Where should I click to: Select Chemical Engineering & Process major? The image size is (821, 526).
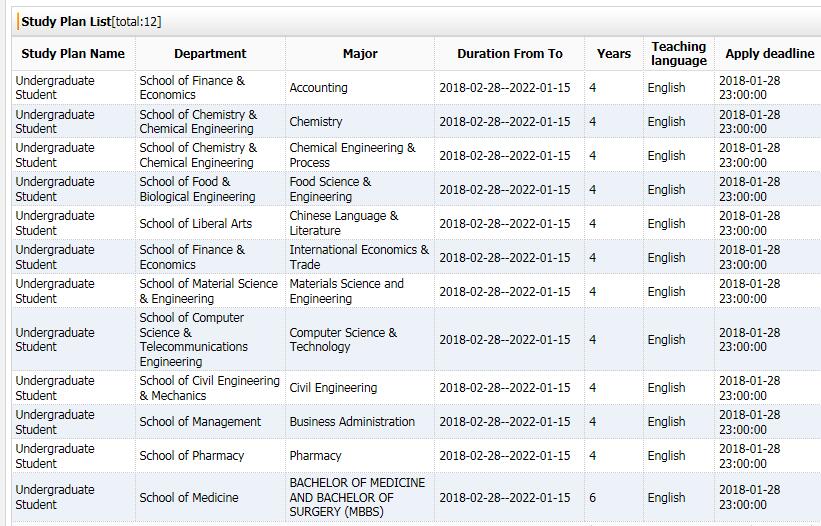[352, 155]
